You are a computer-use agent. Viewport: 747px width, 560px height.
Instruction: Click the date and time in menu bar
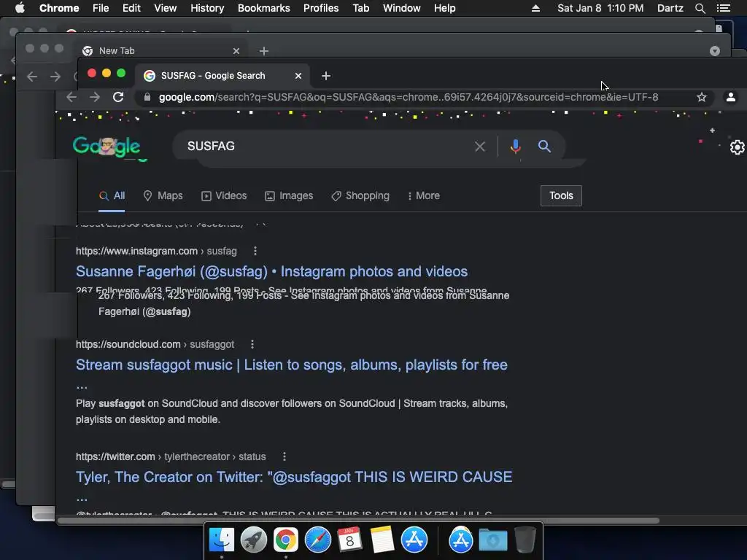coord(600,8)
